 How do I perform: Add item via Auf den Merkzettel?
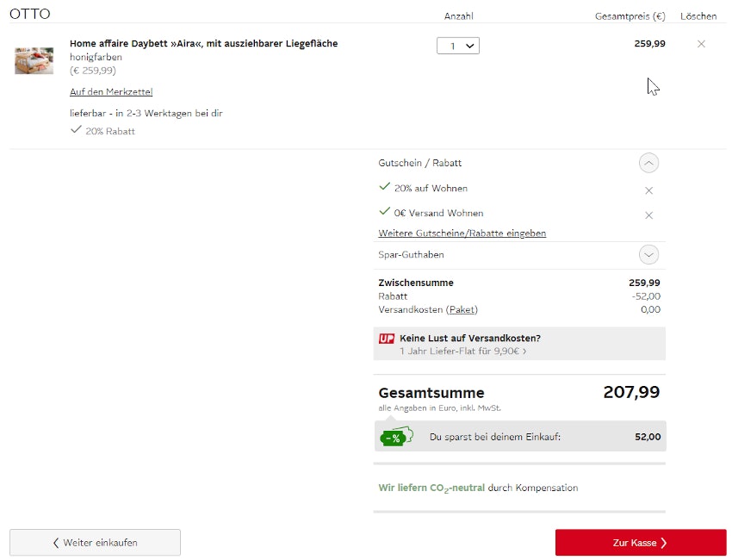[x=111, y=92]
